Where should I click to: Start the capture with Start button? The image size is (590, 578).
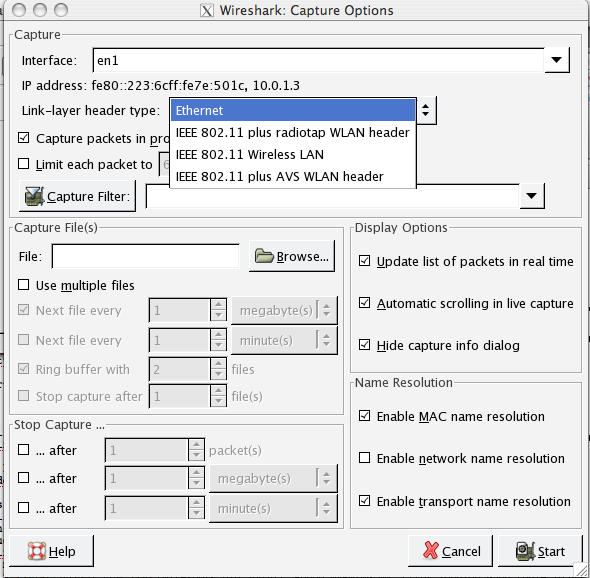[x=540, y=551]
